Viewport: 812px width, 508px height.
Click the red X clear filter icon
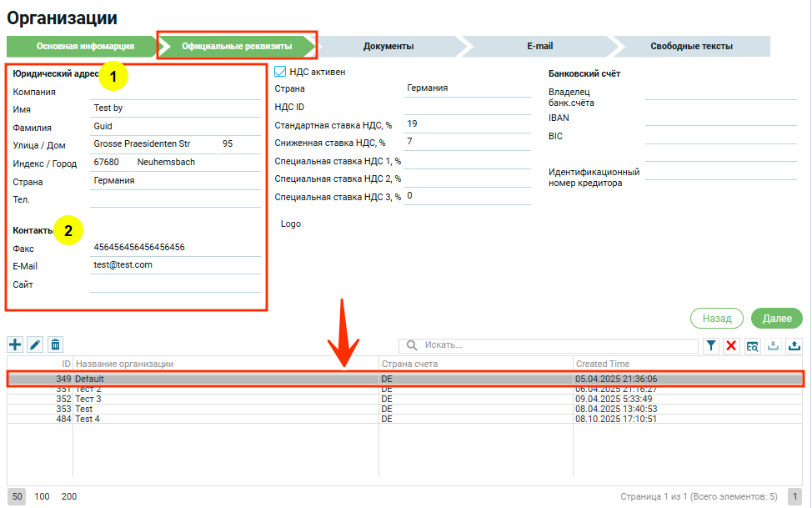pyautogui.click(x=731, y=346)
